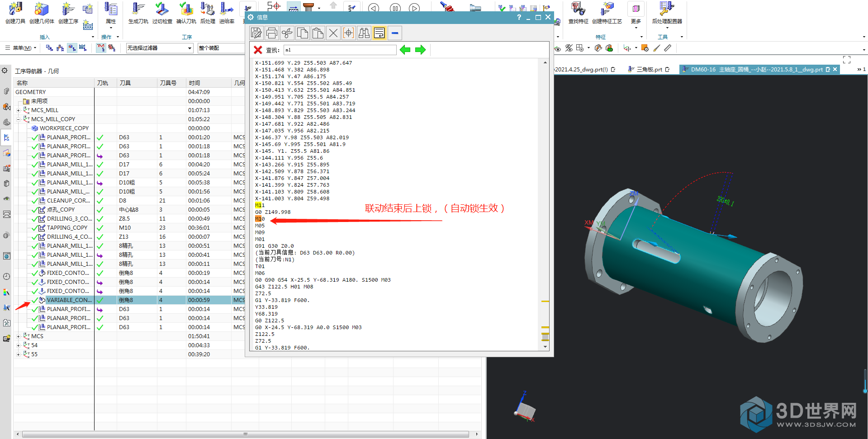Click the Create Geometry (创建几何体) icon
This screenshot has width=868, height=439.
[x=42, y=9]
